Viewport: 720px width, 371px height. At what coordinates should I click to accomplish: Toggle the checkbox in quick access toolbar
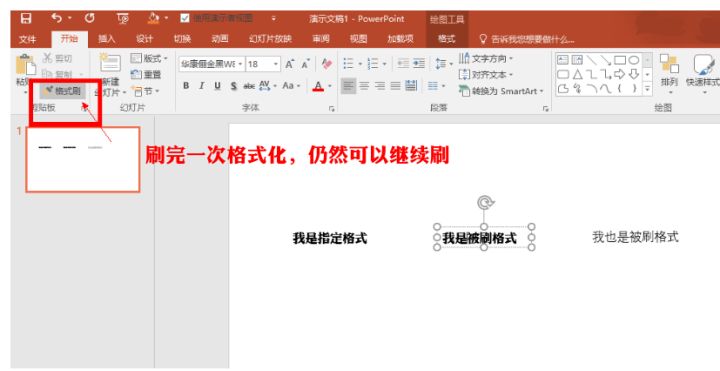point(185,18)
